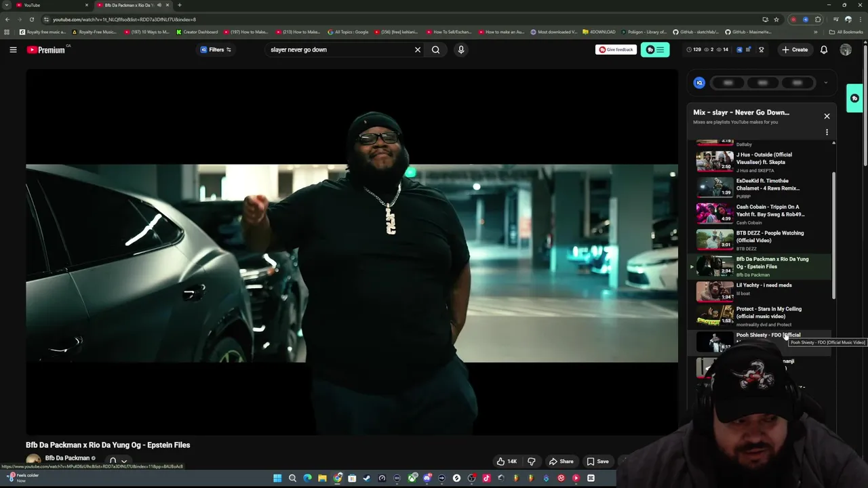
Task: Start voice search with microphone icon
Action: [461, 49]
